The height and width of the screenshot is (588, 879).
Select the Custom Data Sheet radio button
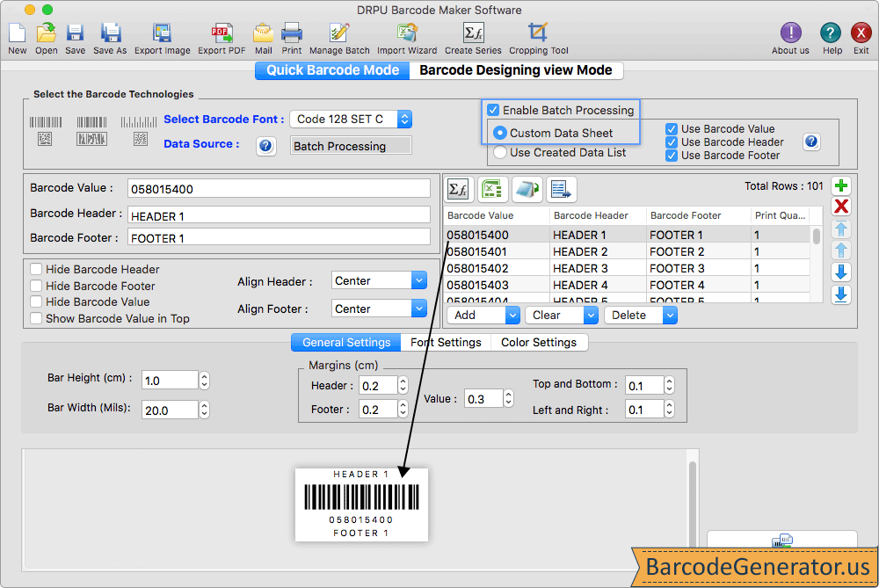499,133
